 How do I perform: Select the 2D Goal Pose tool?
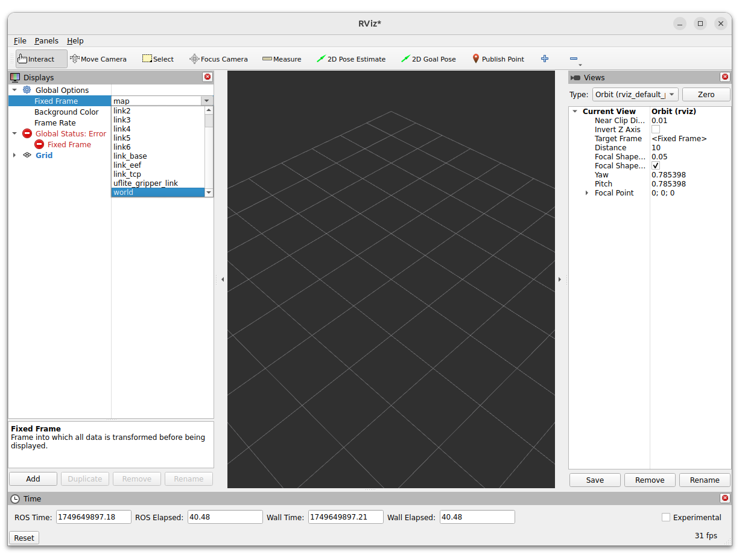[x=428, y=59]
